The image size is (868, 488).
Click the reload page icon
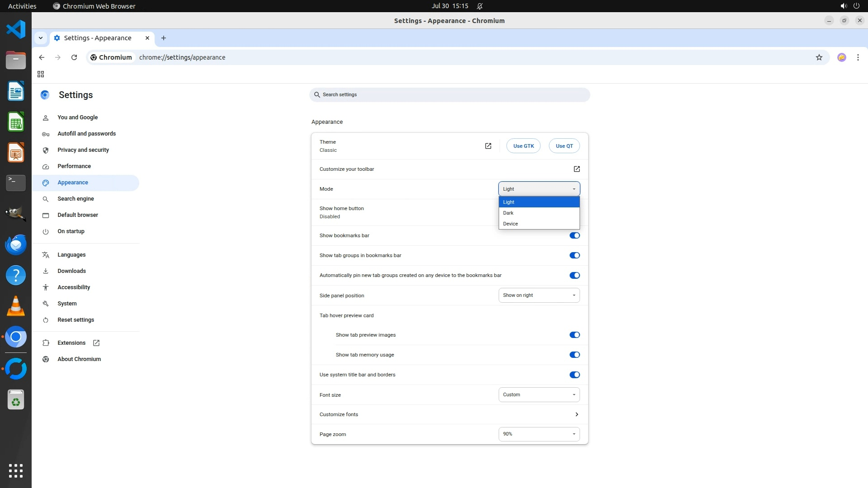pyautogui.click(x=74, y=57)
